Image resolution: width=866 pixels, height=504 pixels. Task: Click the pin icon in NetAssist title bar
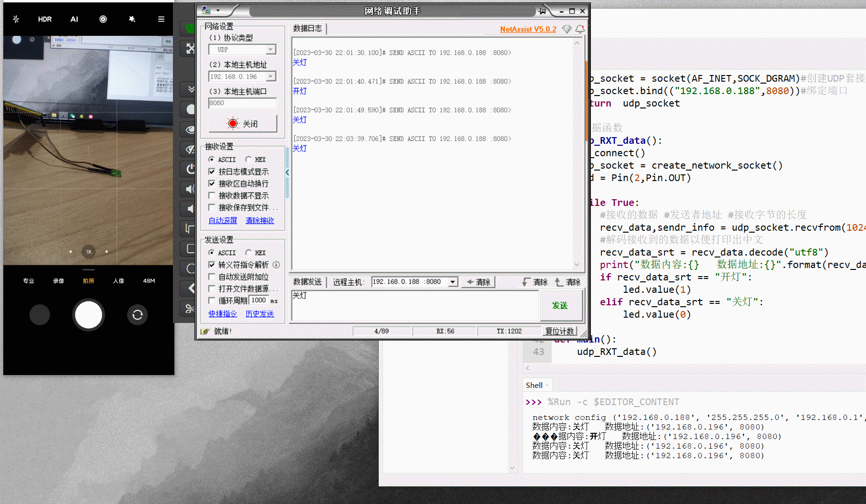click(x=542, y=11)
